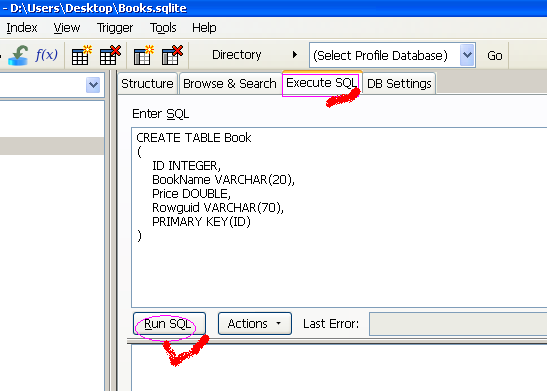Viewport: 547px width, 391px height.
Task: Click the Directory toolbar label
Action: coord(237,55)
